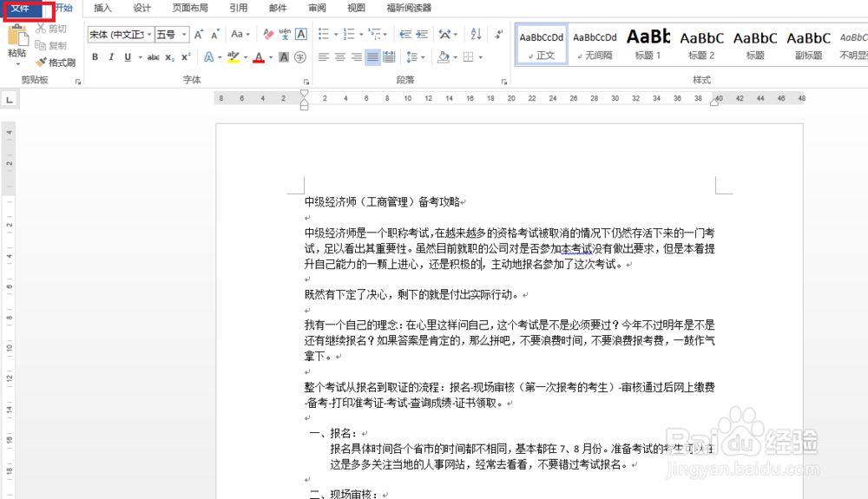Align paragraph text to the right
This screenshot has width=868, height=499.
coord(357,57)
